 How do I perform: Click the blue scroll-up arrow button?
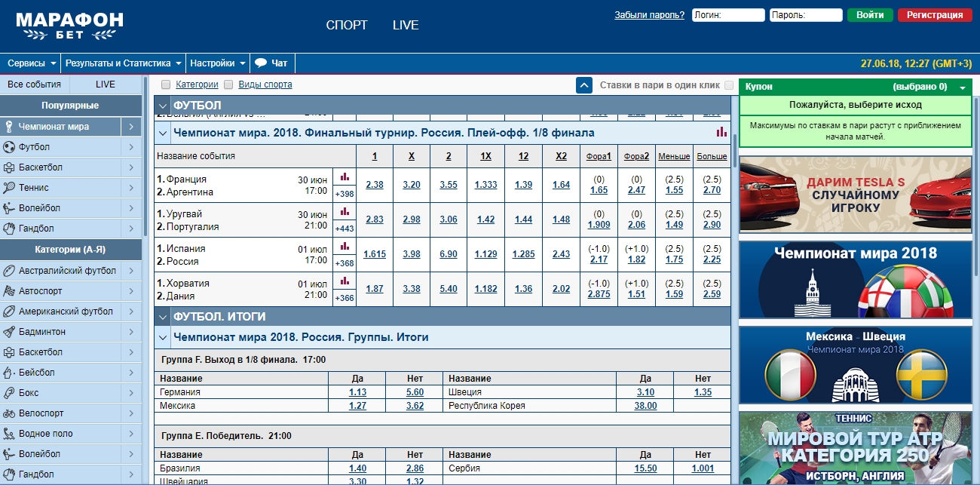click(584, 85)
